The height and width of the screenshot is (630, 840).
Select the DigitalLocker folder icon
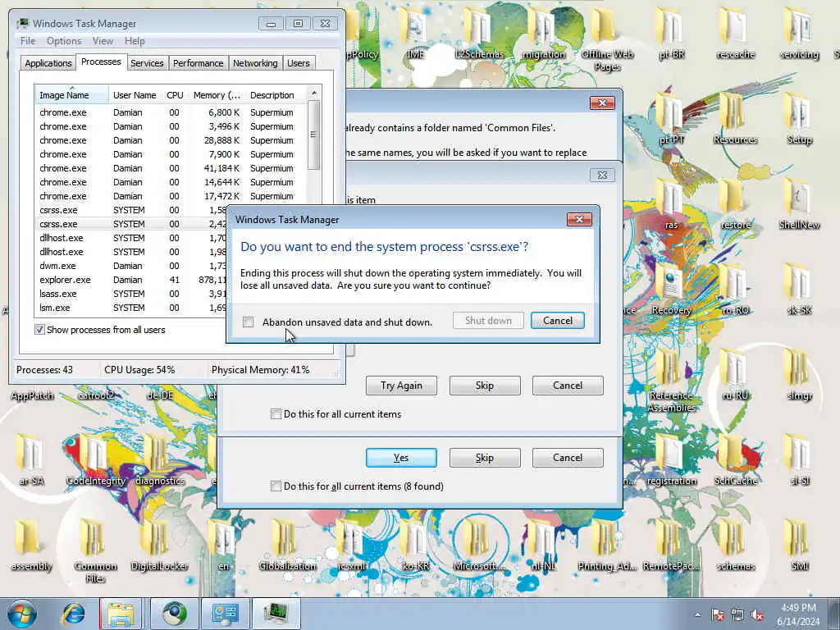(x=159, y=545)
